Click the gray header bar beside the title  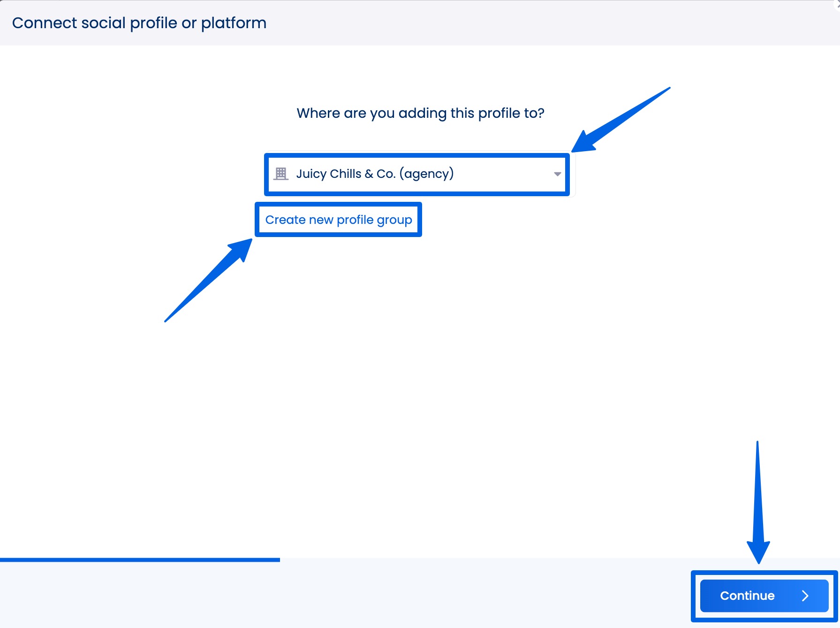[516, 23]
